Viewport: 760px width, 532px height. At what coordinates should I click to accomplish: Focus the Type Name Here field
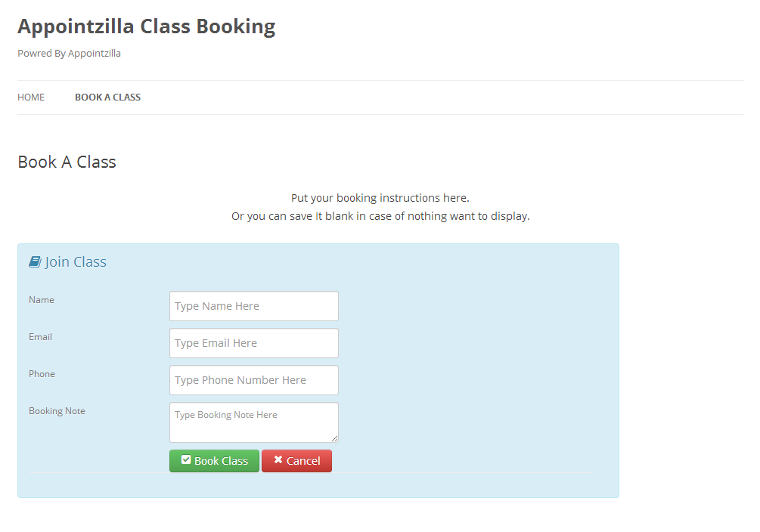point(254,306)
